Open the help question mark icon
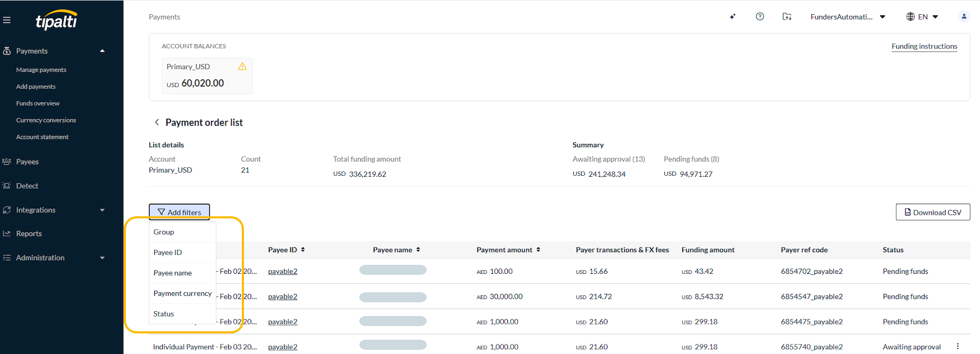Image resolution: width=980 pixels, height=354 pixels. click(x=760, y=17)
